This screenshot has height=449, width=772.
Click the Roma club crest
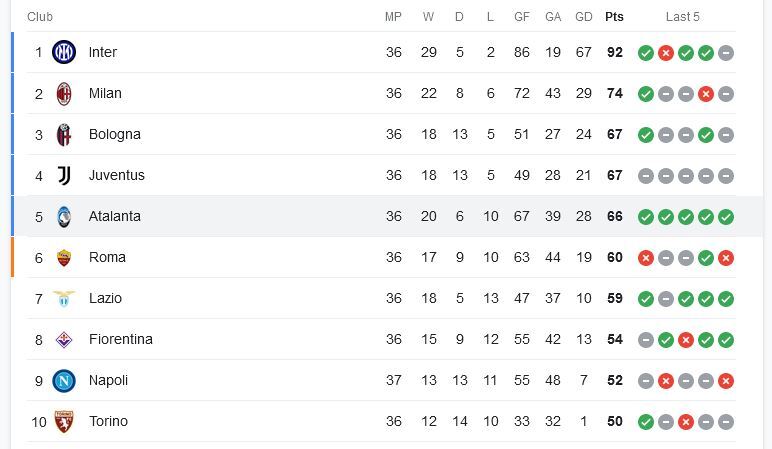64,257
